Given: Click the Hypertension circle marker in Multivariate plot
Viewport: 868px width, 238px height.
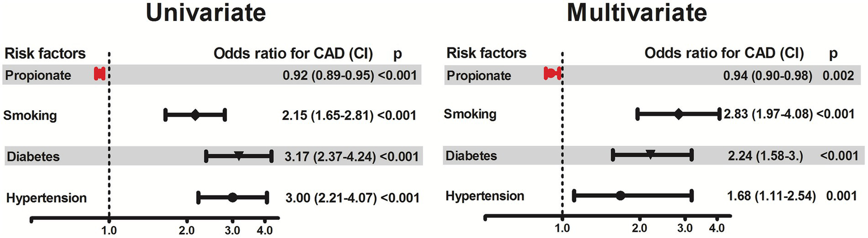Looking at the screenshot, I should [620, 196].
